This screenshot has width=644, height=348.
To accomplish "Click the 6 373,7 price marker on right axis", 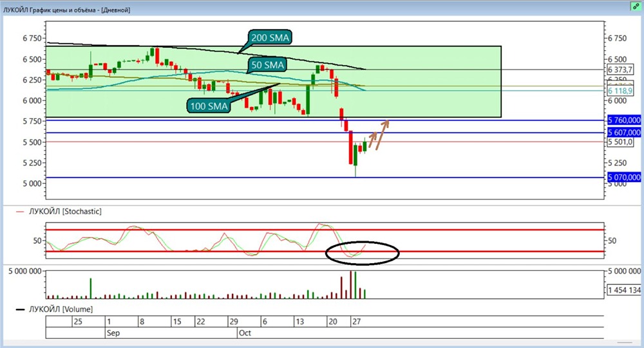I will (620, 69).
